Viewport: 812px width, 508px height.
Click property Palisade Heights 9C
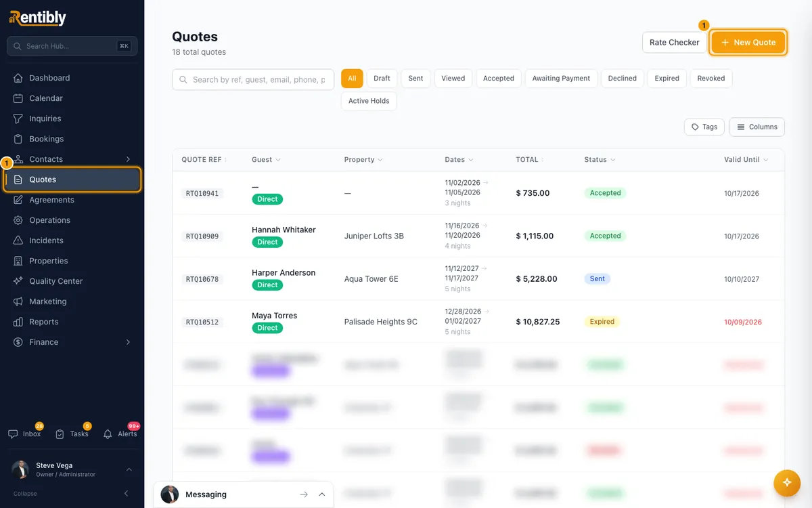pos(381,322)
